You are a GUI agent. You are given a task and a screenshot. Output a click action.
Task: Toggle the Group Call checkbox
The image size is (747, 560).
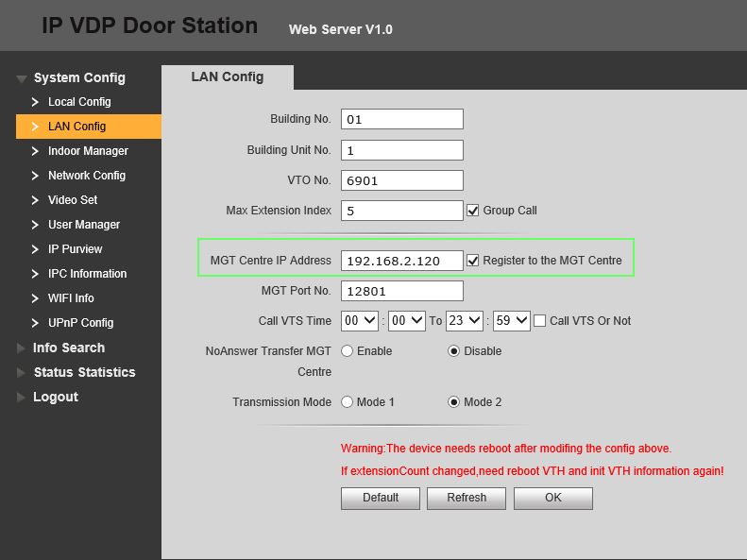pos(474,211)
